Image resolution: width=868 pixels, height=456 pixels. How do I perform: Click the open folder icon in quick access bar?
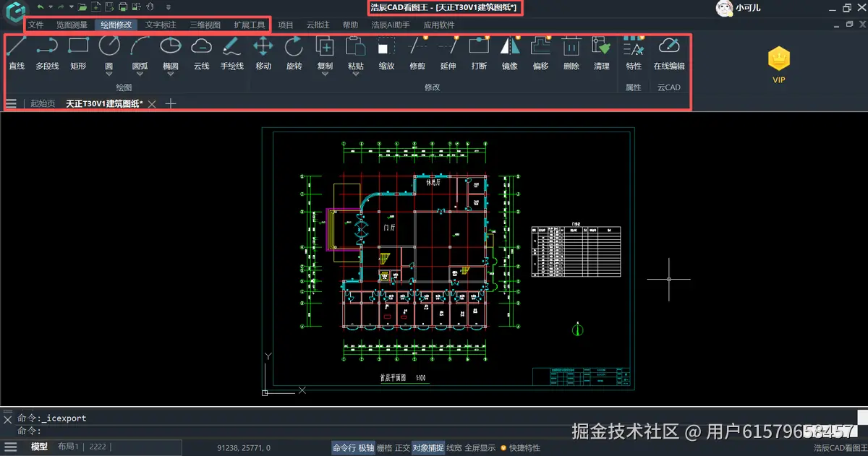tap(83, 7)
